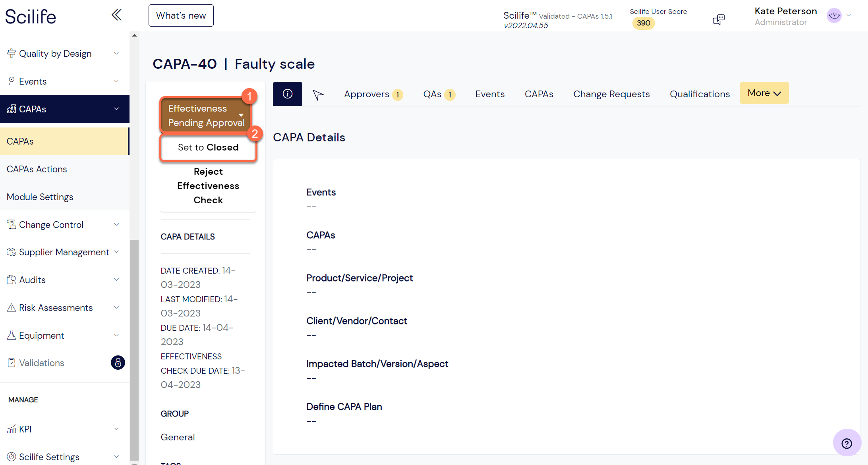The image size is (868, 465).
Task: Click the locked Validations padlock icon
Action: (118, 363)
